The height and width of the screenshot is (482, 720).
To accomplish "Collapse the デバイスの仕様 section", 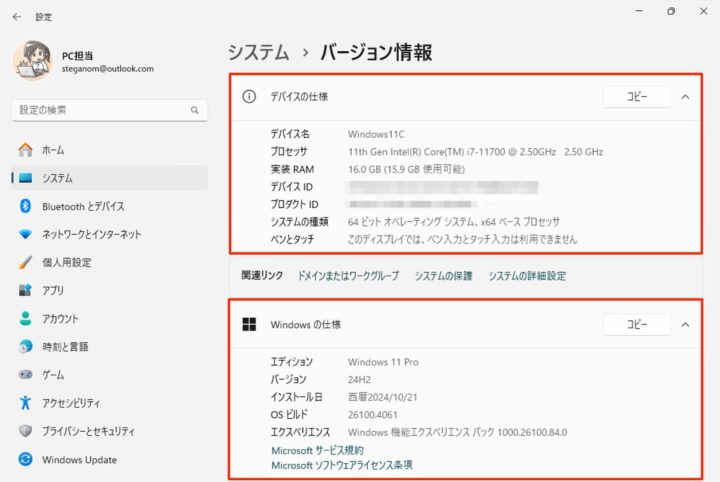I will (685, 97).
